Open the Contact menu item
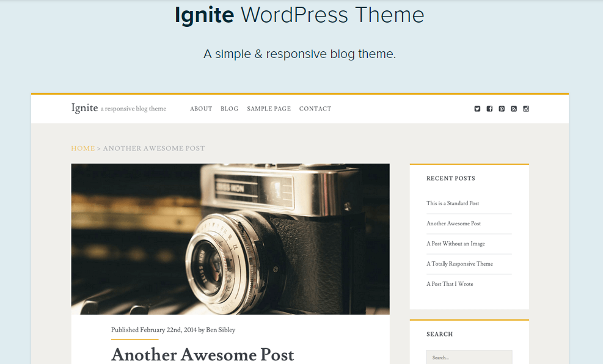The width and height of the screenshot is (603, 364). tap(315, 109)
